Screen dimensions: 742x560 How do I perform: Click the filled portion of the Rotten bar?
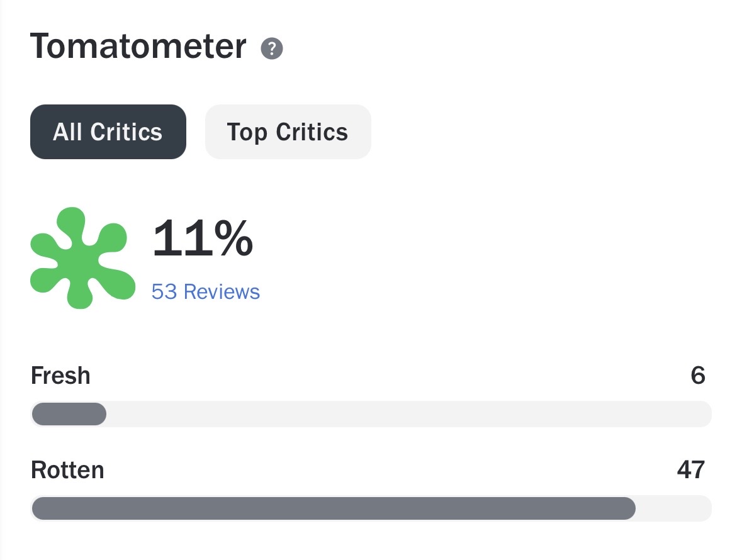tap(334, 508)
